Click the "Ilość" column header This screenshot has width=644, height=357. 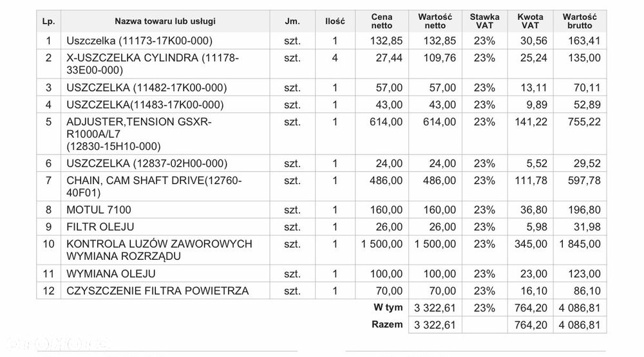tap(335, 21)
